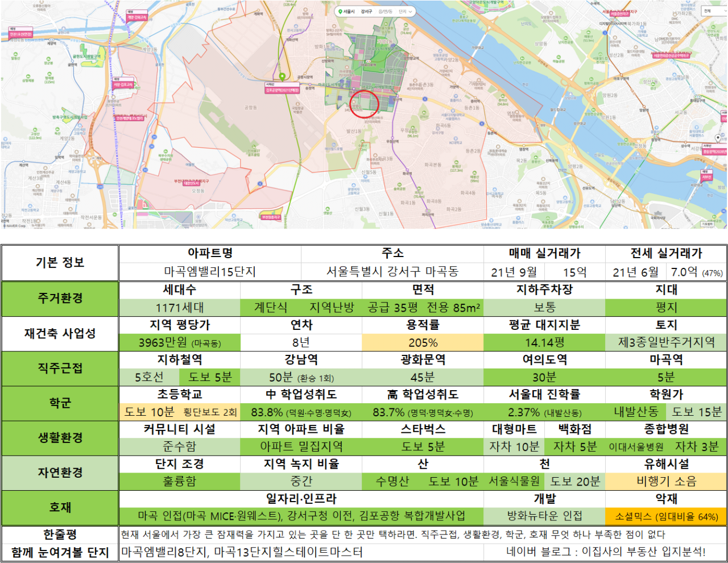Select 서울시 in the region breadcrumb
Viewport: 728px width, 563px height.
(x=349, y=11)
